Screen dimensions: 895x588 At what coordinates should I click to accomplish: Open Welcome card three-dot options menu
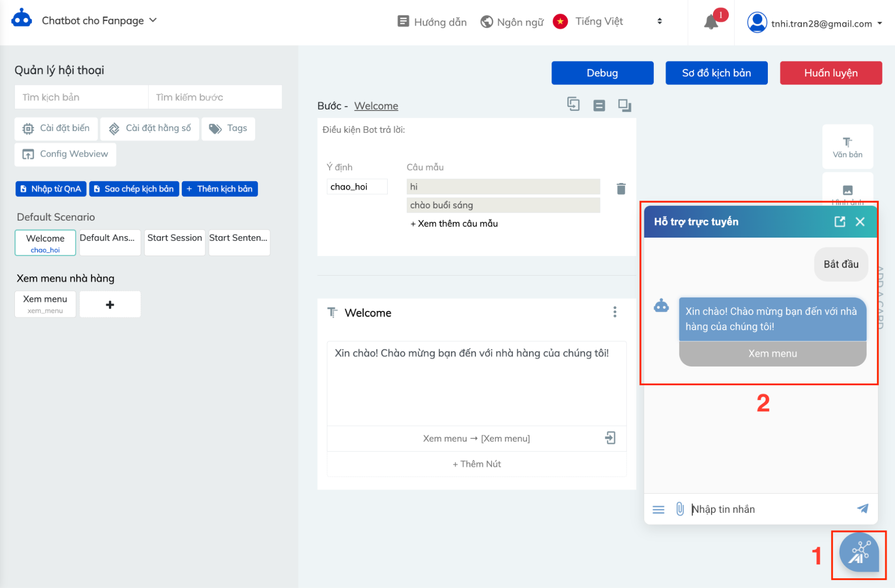click(615, 312)
